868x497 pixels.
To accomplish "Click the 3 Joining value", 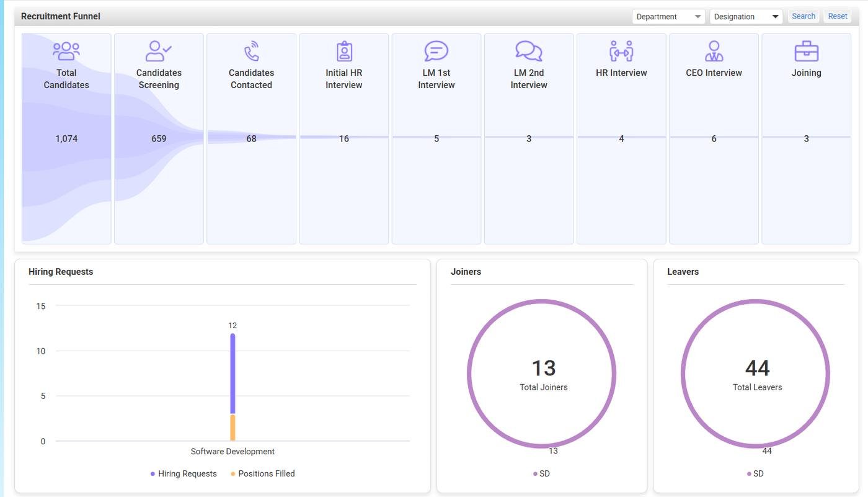I will coord(807,139).
